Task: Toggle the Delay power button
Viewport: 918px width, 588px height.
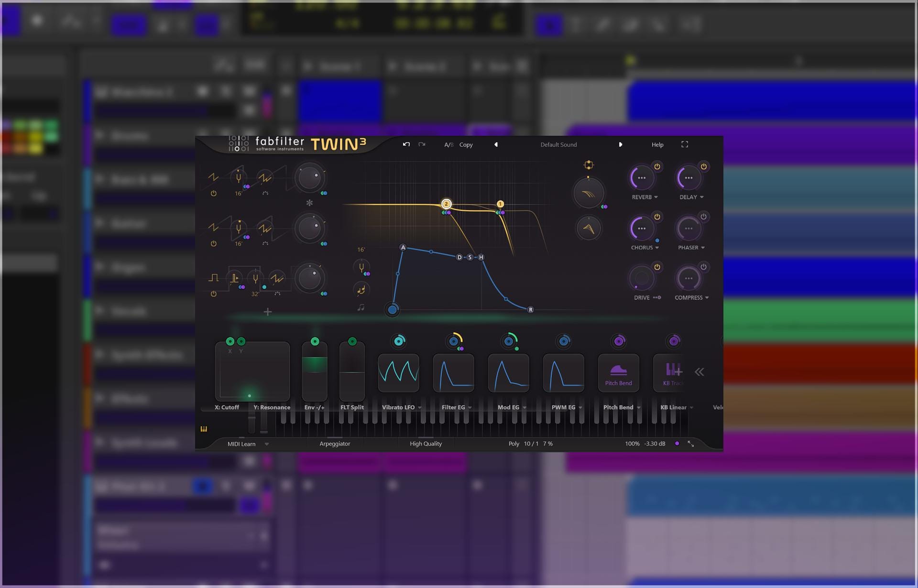Action: (x=704, y=166)
